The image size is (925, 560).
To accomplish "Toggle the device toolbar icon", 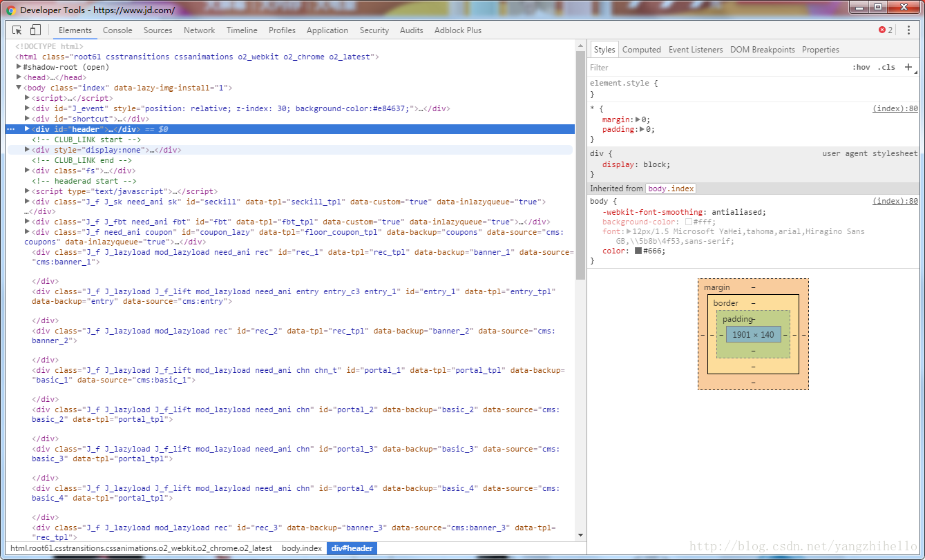I will 35,30.
